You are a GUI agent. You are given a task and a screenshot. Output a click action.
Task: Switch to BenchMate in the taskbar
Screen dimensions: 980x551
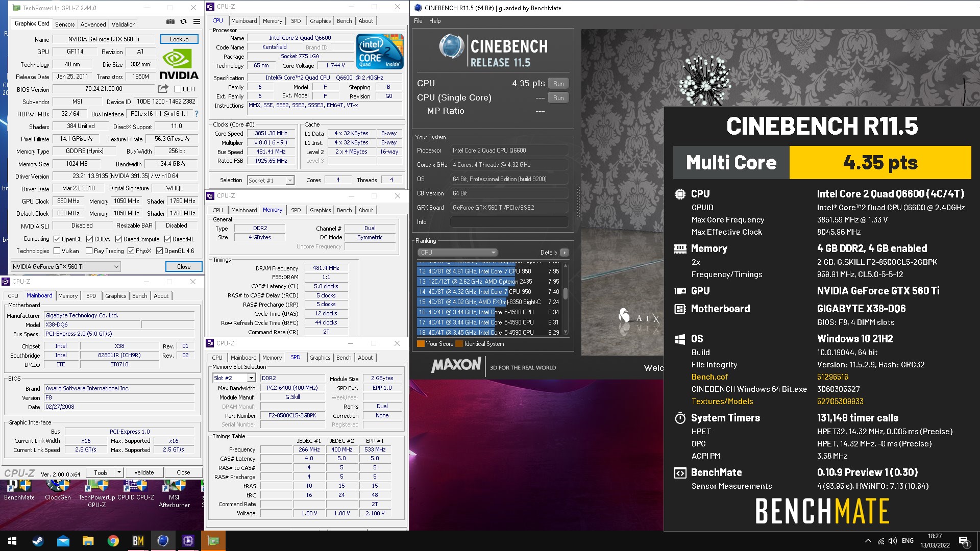(x=138, y=541)
